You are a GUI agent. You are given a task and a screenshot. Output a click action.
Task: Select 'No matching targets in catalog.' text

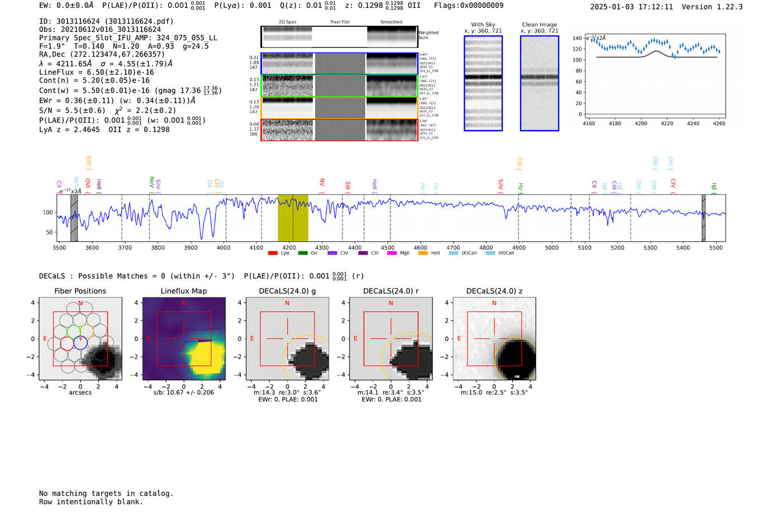click(x=106, y=493)
